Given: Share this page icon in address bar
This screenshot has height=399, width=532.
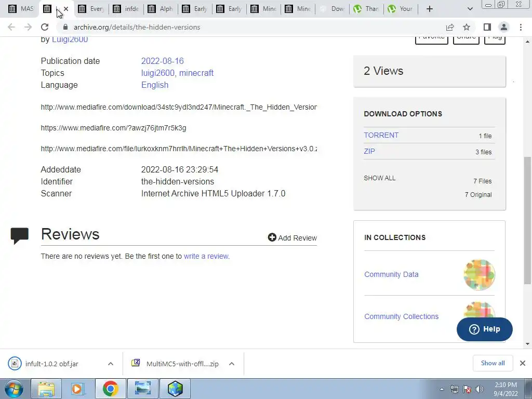Looking at the screenshot, I should (x=450, y=27).
